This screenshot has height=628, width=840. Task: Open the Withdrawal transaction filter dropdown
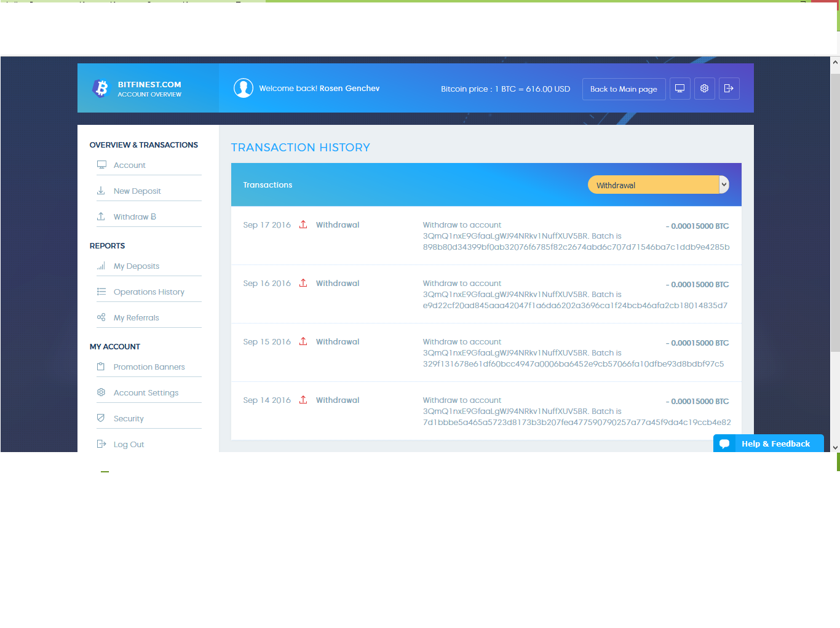point(652,185)
